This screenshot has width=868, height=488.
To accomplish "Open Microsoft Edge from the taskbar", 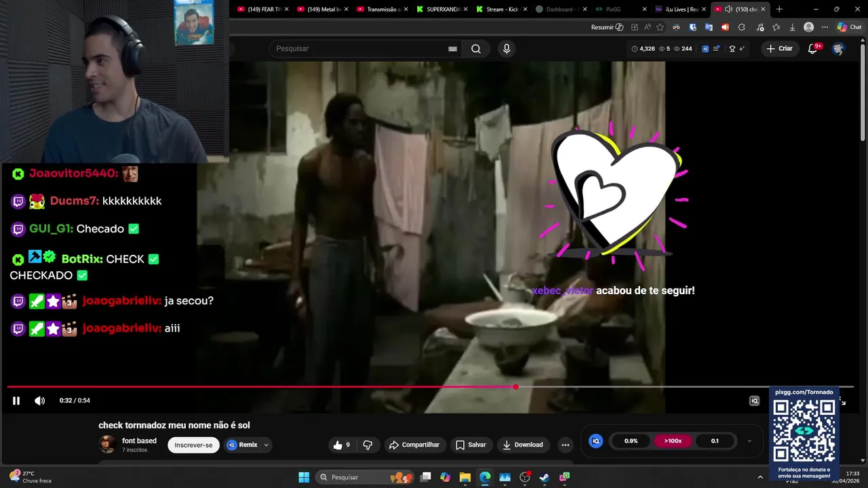I will [x=485, y=477].
